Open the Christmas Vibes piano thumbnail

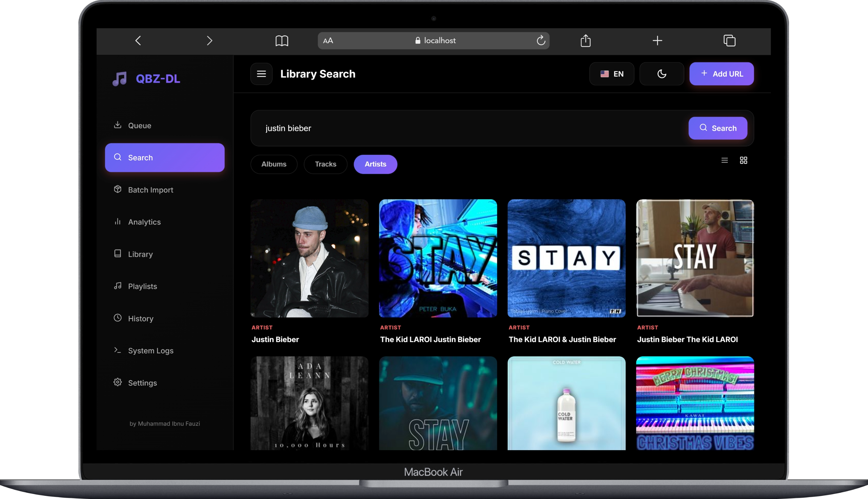(695, 403)
